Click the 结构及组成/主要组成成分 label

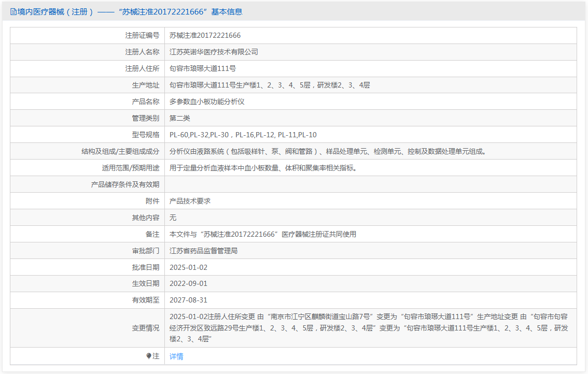click(120, 151)
